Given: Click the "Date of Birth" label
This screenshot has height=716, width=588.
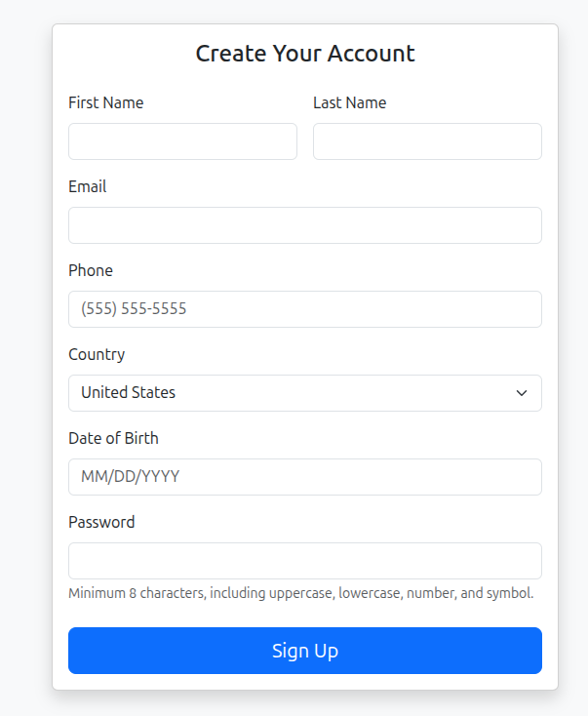Looking at the screenshot, I should coord(113,438).
